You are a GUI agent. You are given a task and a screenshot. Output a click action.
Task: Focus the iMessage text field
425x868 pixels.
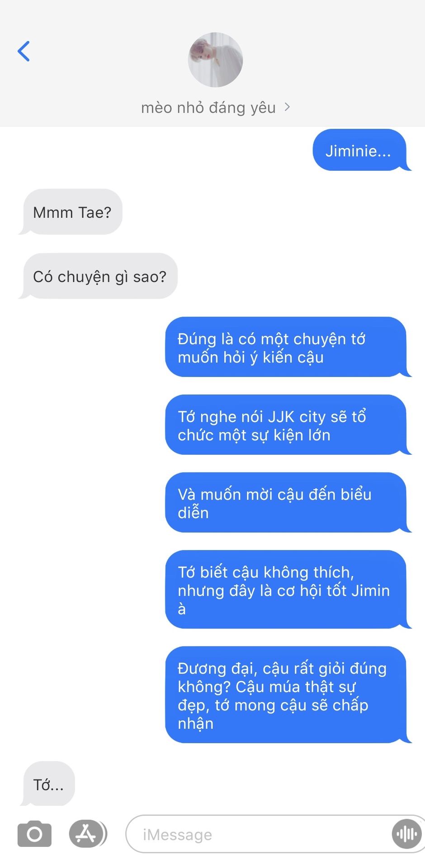(276, 834)
